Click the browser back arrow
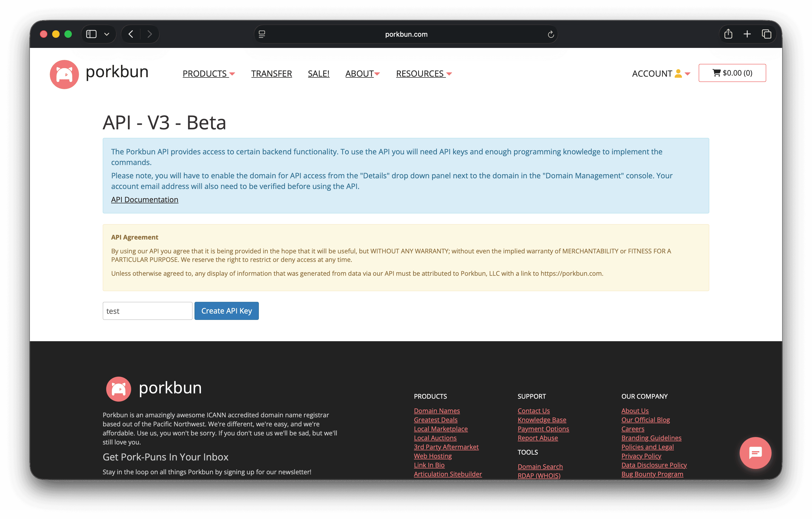This screenshot has width=812, height=519. coord(130,34)
